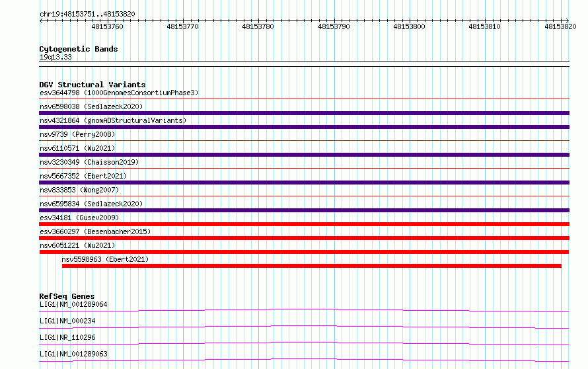Click the left arrowhead of the coordinate ruler

tap(41, 20)
